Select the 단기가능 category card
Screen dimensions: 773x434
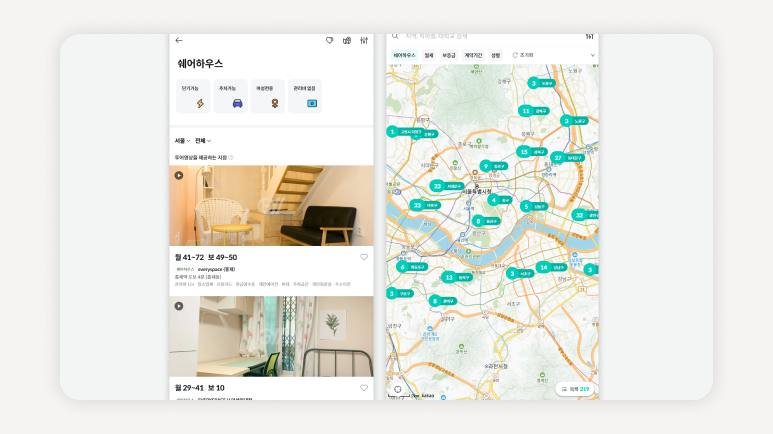192,96
